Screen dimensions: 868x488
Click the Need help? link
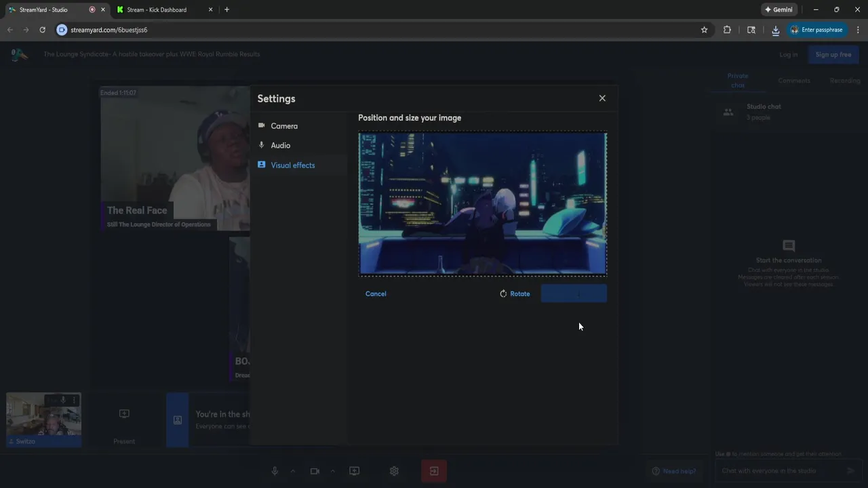673,471
